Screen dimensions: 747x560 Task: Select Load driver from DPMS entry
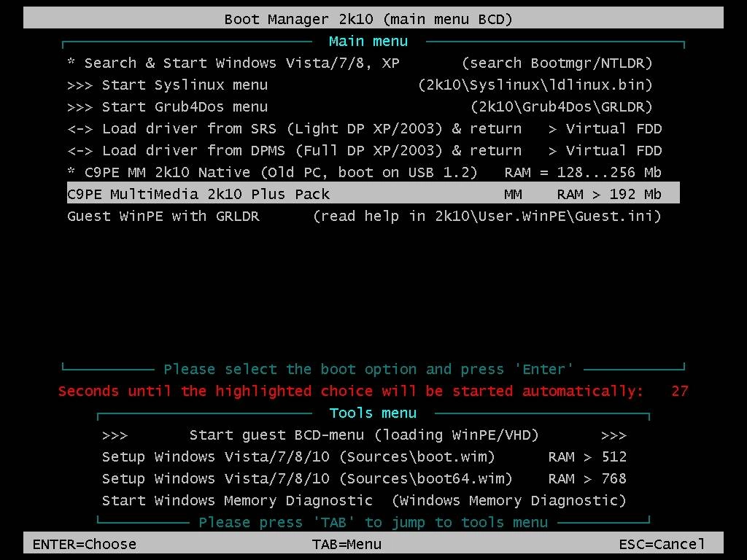coord(373,151)
